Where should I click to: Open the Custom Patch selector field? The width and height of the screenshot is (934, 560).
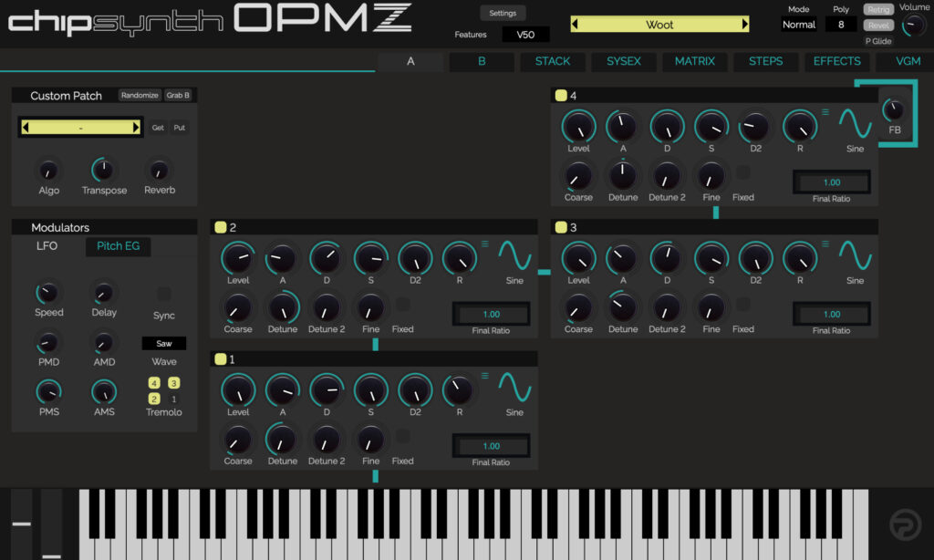[x=80, y=127]
